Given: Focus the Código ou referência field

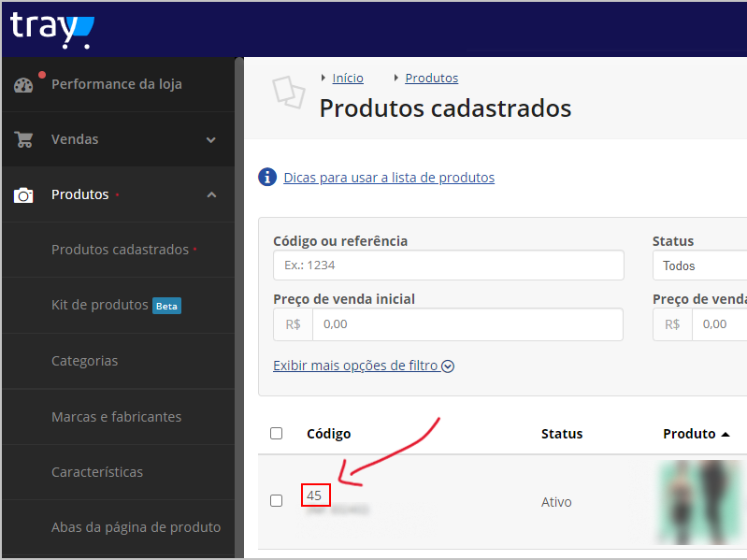Looking at the screenshot, I should [x=449, y=266].
